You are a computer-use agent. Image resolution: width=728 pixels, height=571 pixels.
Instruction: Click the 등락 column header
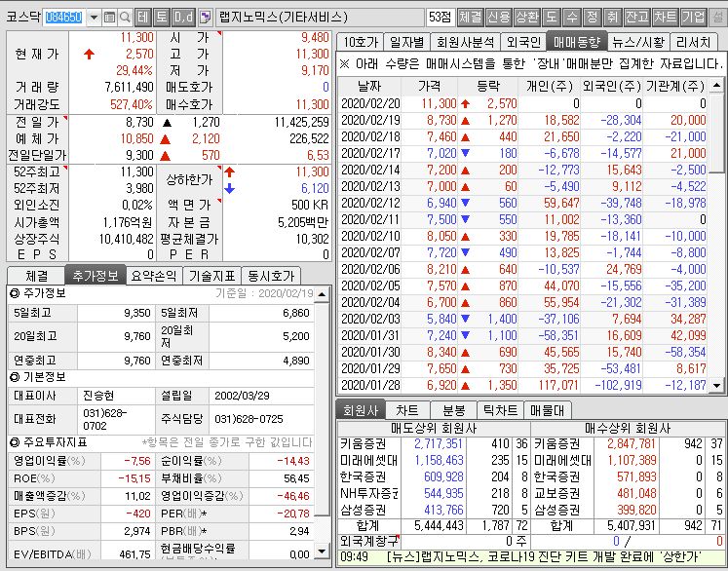[488, 86]
